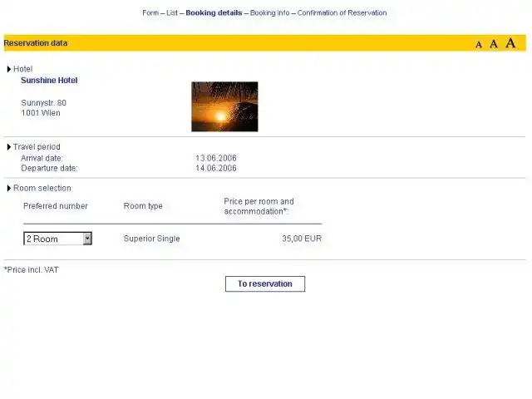Click the 'Preferred number' column header
The height and width of the screenshot is (399, 532).
click(x=56, y=206)
